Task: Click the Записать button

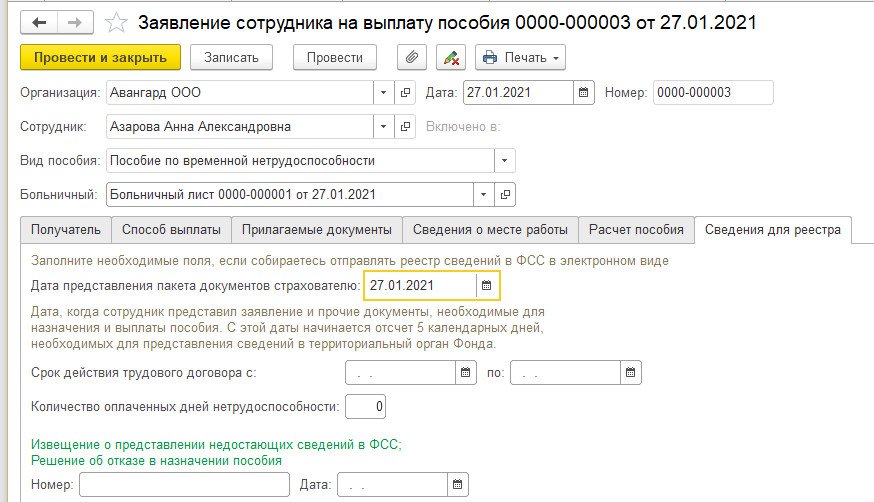Action: click(231, 57)
